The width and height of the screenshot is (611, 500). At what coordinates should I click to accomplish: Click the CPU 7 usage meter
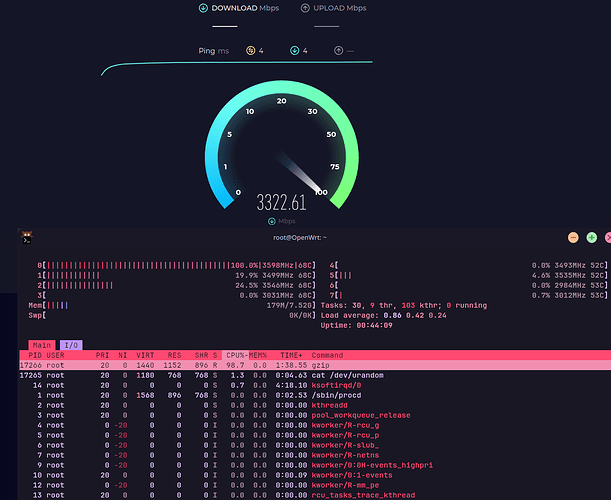pos(469,295)
